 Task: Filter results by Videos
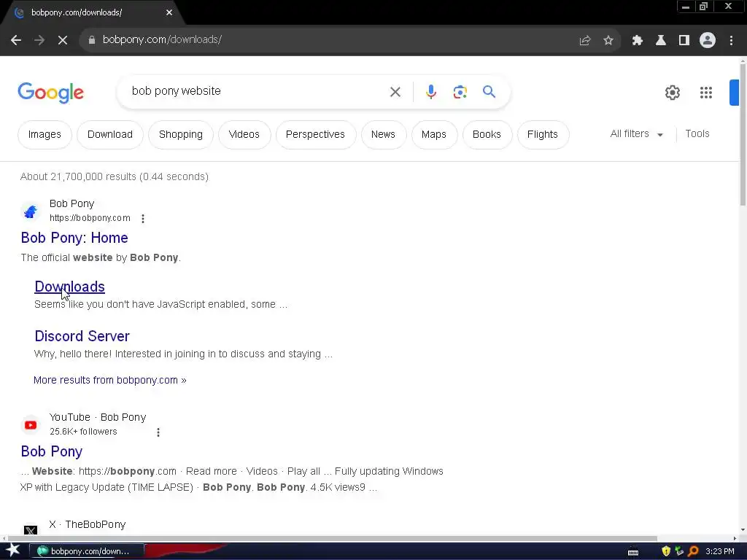coord(244,135)
